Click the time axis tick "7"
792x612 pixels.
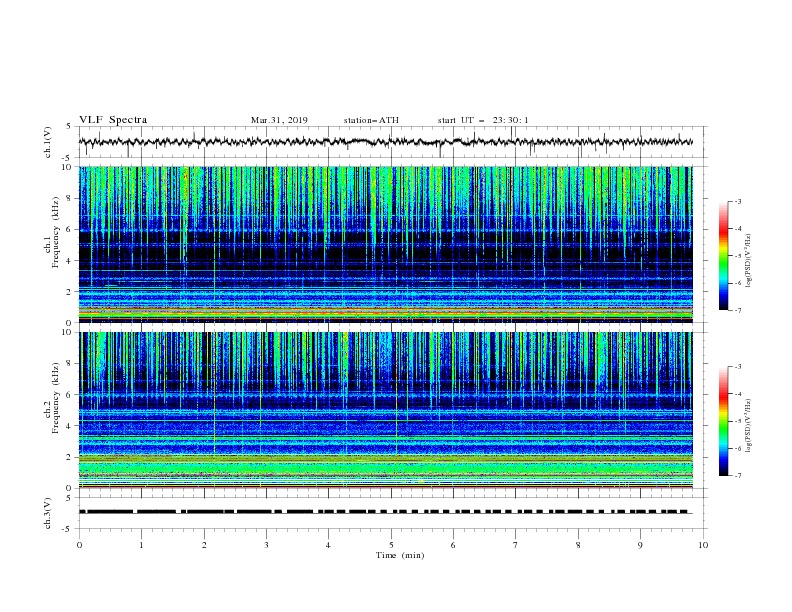pos(516,545)
